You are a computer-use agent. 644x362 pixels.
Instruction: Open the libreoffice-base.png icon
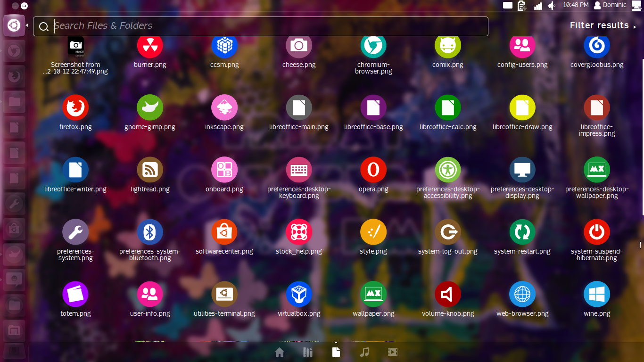[x=373, y=107]
